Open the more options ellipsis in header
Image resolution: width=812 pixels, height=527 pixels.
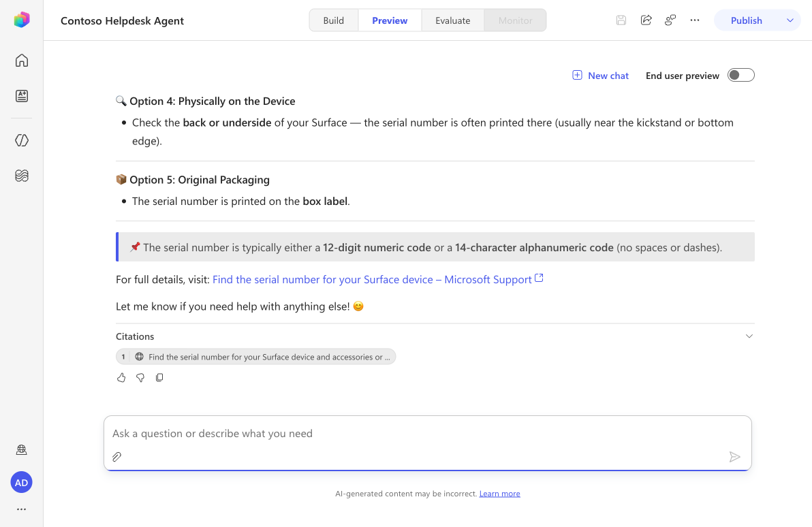tap(694, 20)
